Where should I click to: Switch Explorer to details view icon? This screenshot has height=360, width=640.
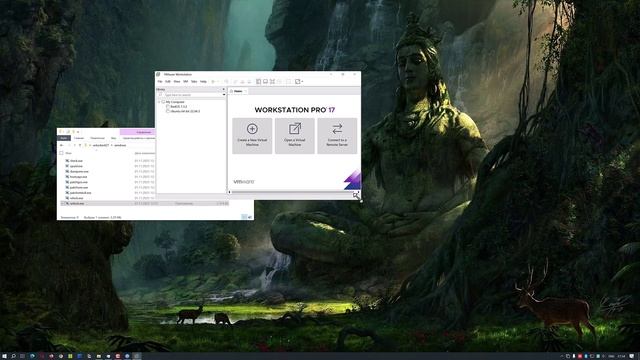pos(244,217)
